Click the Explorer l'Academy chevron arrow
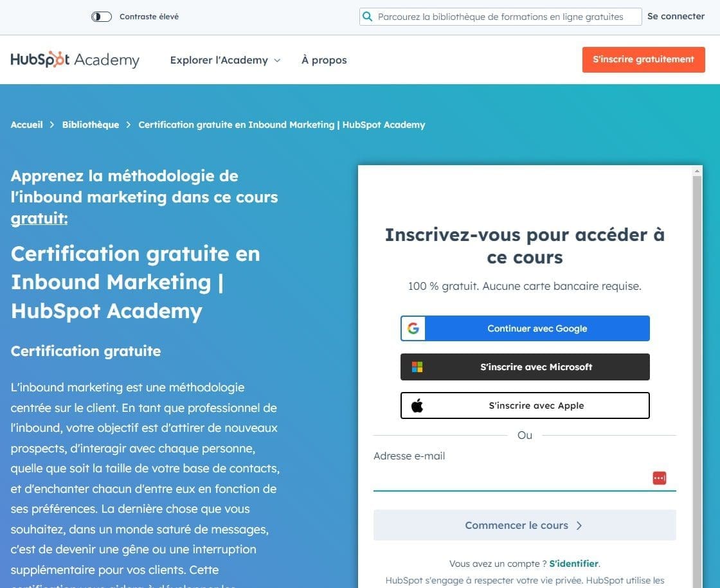The image size is (720, 588). 277,60
